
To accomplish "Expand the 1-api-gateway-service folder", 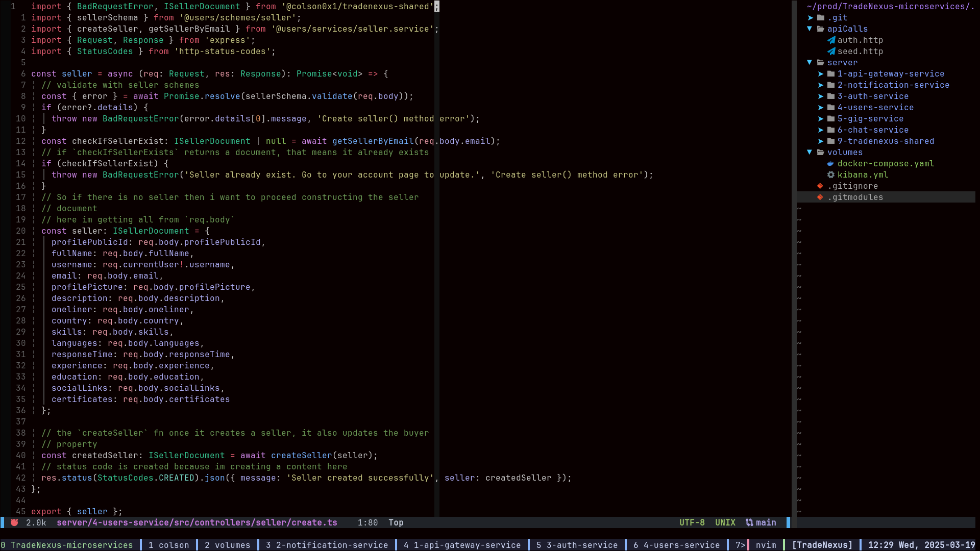I will (x=821, y=74).
